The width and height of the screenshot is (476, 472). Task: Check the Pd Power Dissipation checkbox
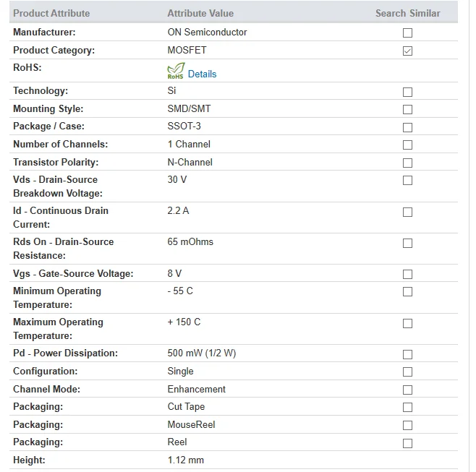coord(407,354)
